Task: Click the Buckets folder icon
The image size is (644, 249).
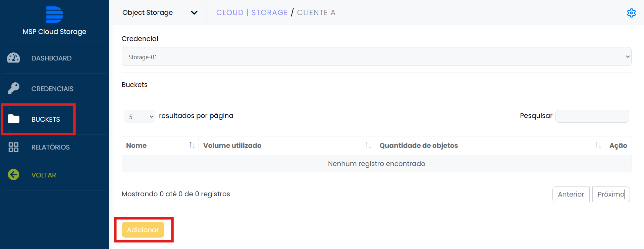Action: [x=13, y=119]
